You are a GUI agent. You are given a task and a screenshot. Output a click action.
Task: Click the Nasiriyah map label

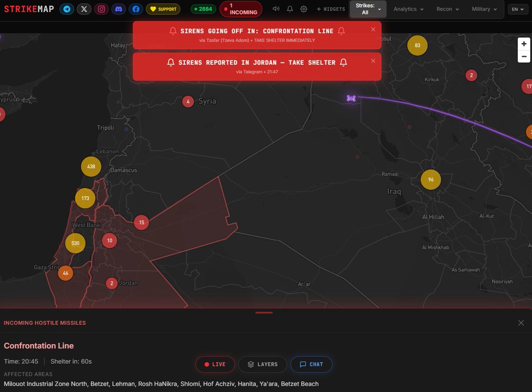pyautogui.click(x=502, y=282)
